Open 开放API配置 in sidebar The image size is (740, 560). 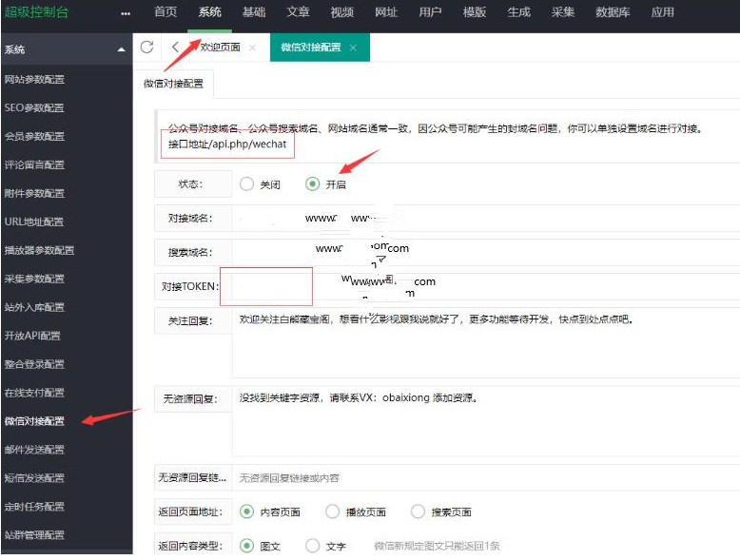click(x=32, y=336)
